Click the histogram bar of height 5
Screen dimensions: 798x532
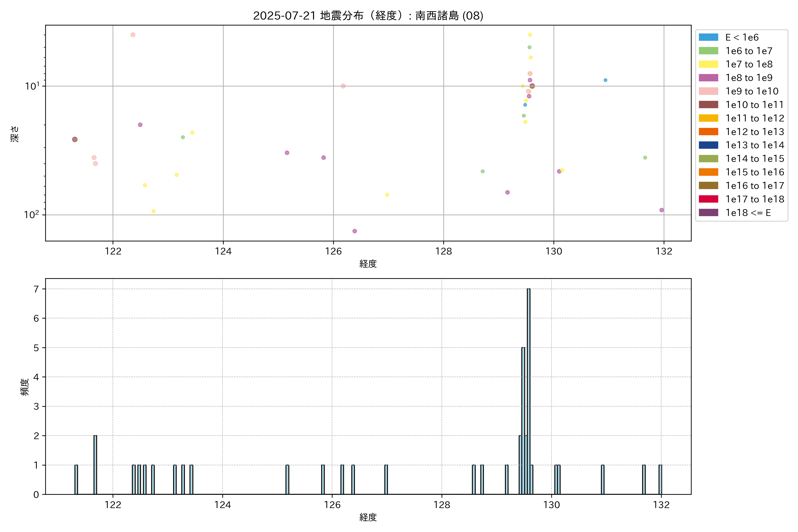click(x=523, y=421)
